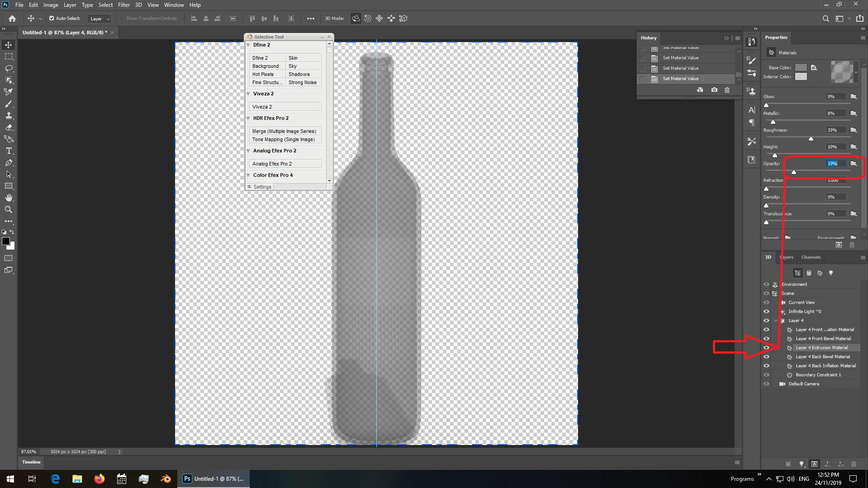
Task: Select the Eyedropper tool
Action: click(9, 92)
